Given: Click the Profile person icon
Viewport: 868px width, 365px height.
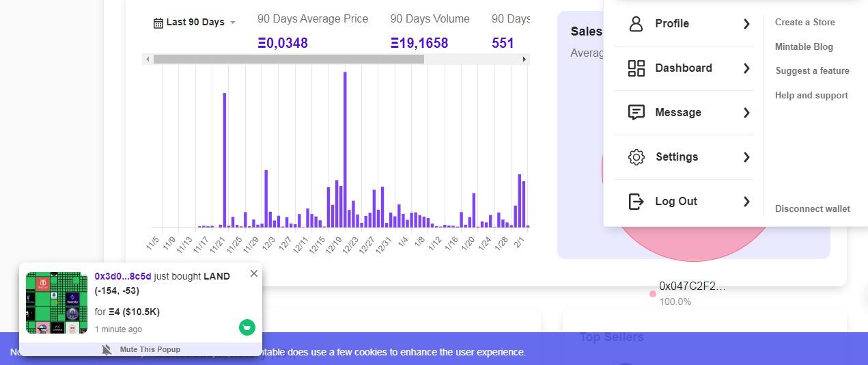Looking at the screenshot, I should [636, 24].
